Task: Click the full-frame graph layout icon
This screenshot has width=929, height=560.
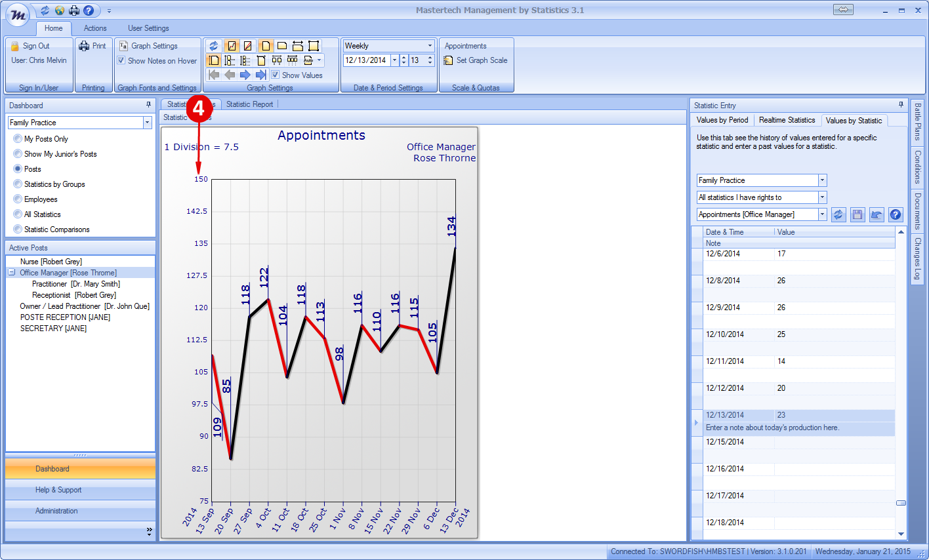Action: [x=314, y=46]
